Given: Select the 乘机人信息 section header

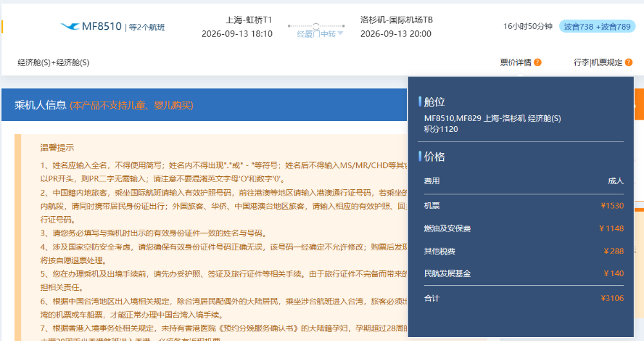Looking at the screenshot, I should point(41,105).
